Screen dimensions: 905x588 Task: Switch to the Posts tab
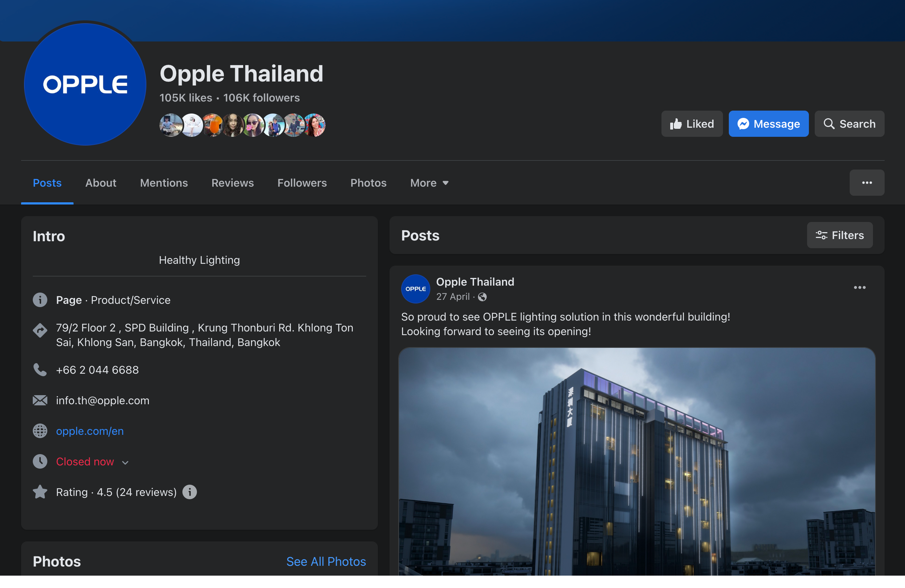tap(47, 183)
